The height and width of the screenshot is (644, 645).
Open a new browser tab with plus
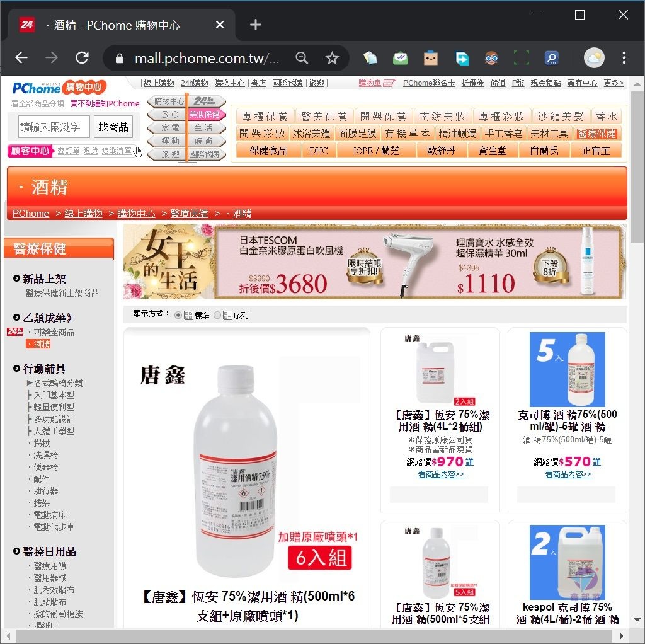tap(256, 25)
